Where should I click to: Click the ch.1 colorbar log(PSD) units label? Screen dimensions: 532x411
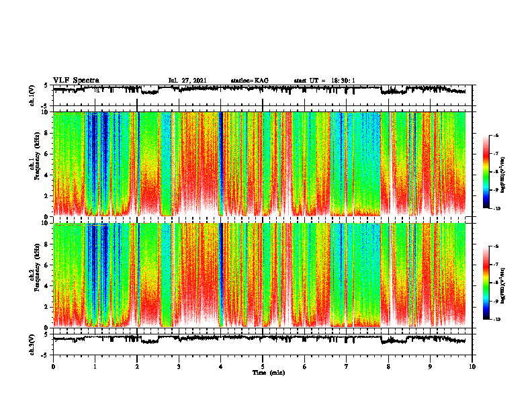coord(503,175)
